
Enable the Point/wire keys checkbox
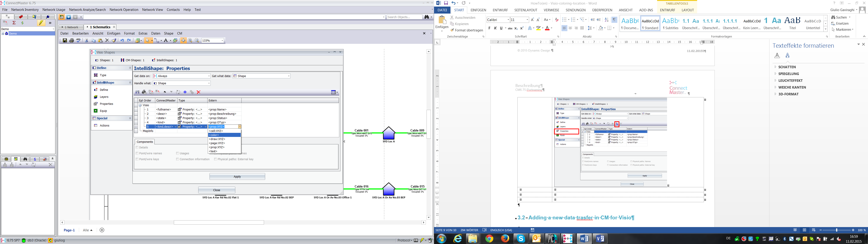click(137, 159)
